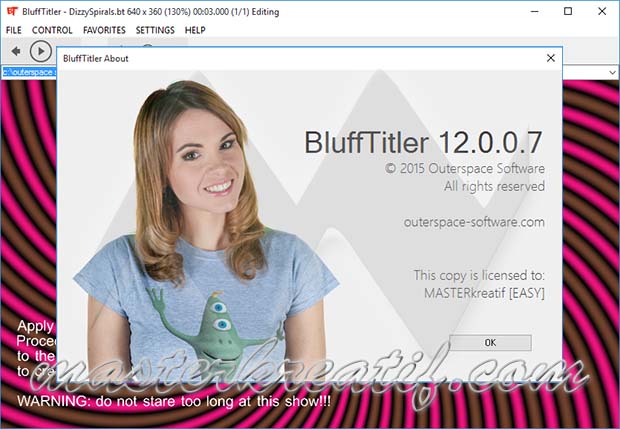Minimize the BluffTitler main window
This screenshot has width=620, height=429.
click(x=535, y=11)
